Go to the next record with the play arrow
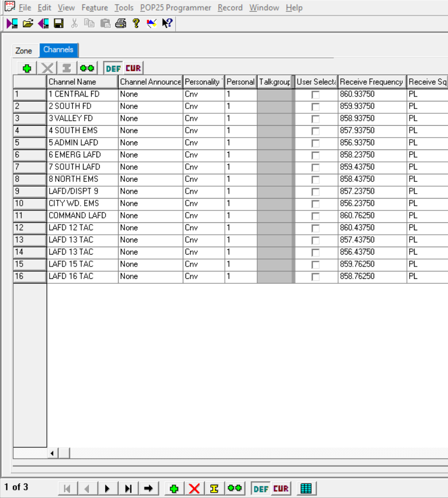The height and width of the screenshot is (498, 448). point(107,488)
